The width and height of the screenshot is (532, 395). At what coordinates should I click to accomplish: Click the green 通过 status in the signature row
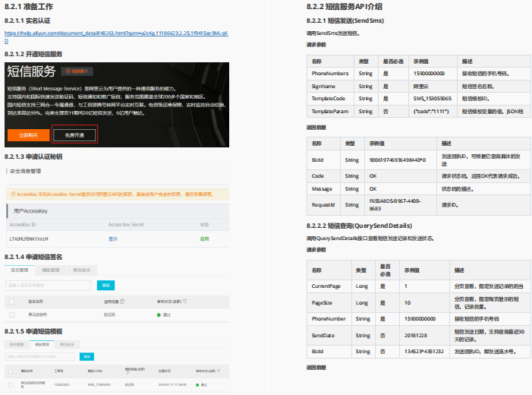pyautogui.click(x=164, y=314)
